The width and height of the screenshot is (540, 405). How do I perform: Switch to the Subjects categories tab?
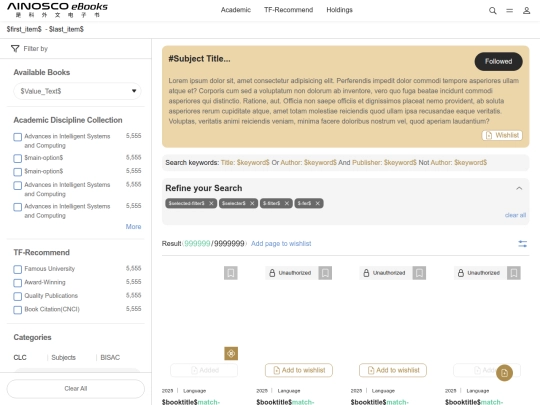tap(63, 357)
